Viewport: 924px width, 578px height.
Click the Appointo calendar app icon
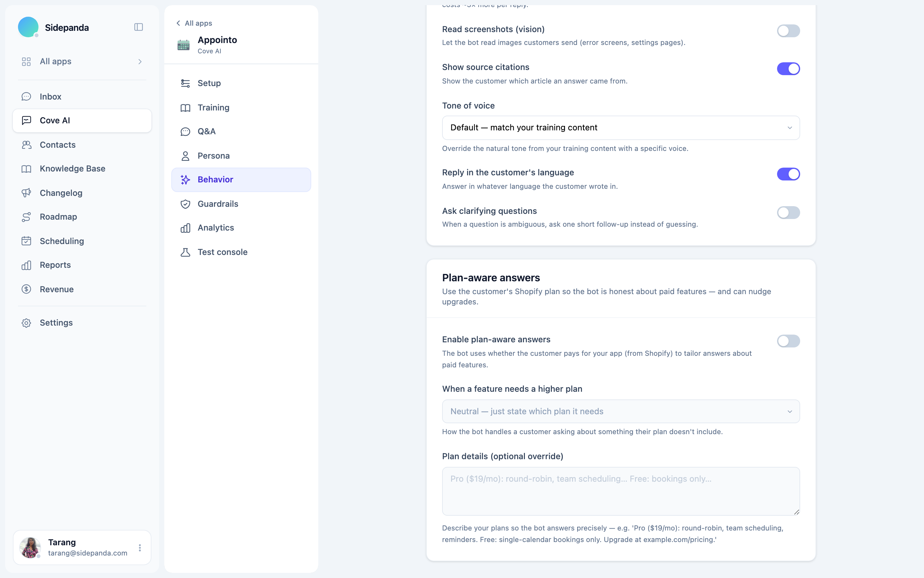tap(184, 45)
